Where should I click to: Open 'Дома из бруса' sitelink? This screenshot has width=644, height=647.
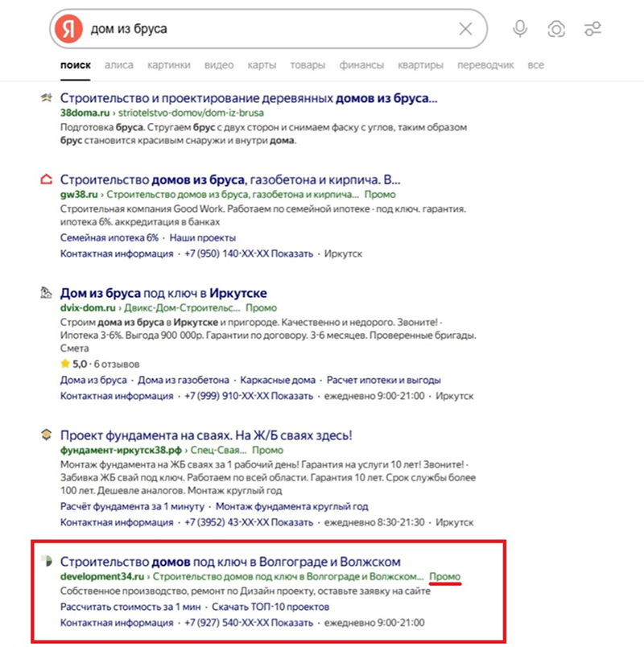pyautogui.click(x=93, y=380)
